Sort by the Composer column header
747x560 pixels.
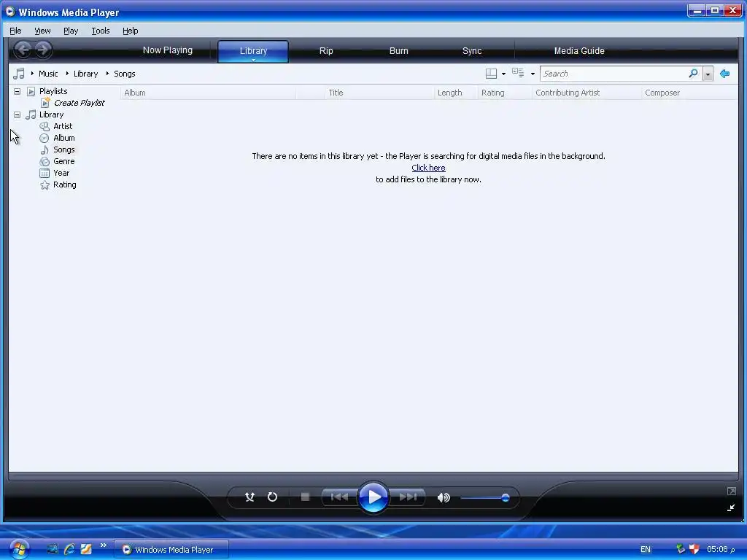[689, 93]
